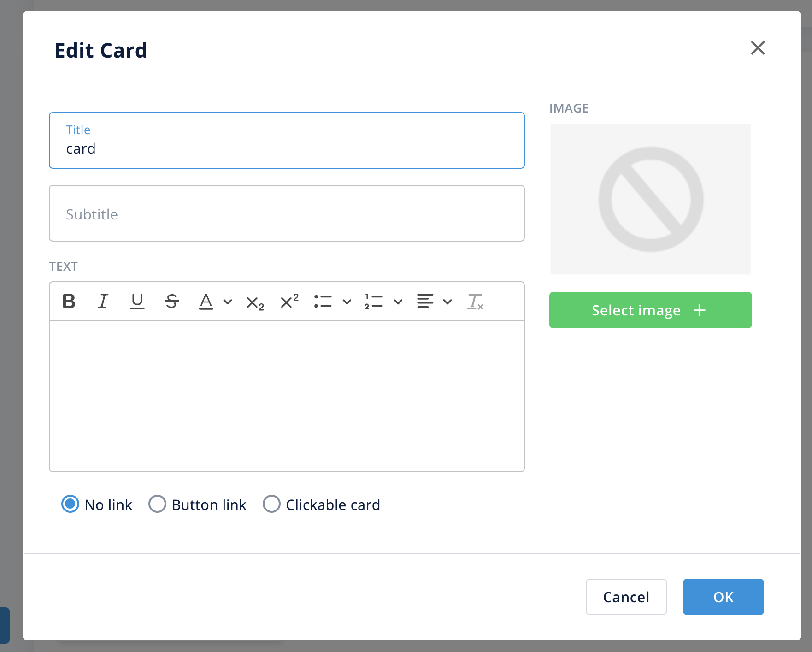Toggle subscript formatting

pyautogui.click(x=255, y=302)
